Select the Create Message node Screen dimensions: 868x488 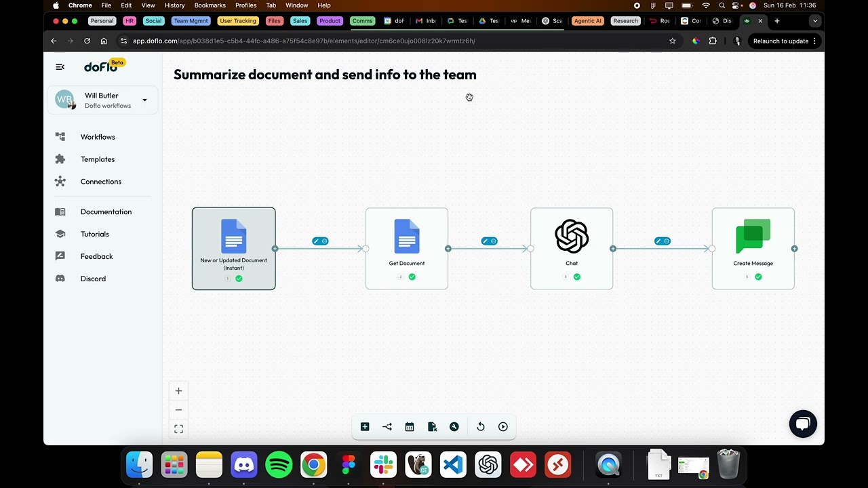(753, 249)
